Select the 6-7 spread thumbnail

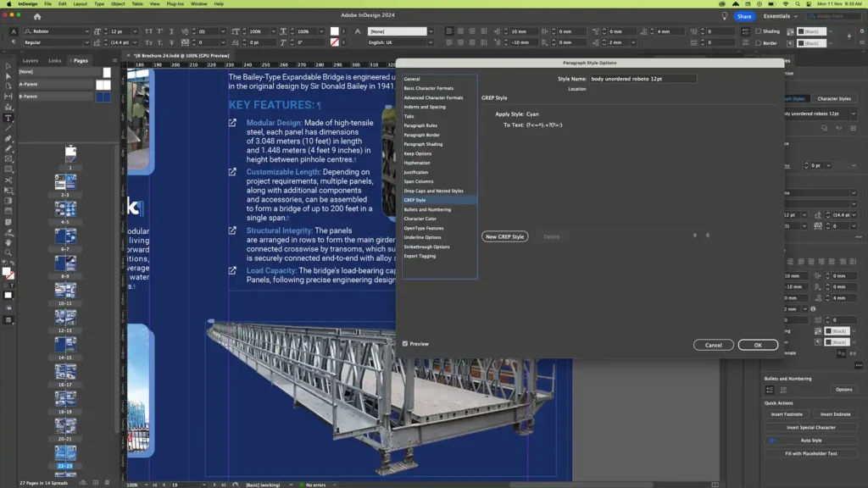coord(65,236)
